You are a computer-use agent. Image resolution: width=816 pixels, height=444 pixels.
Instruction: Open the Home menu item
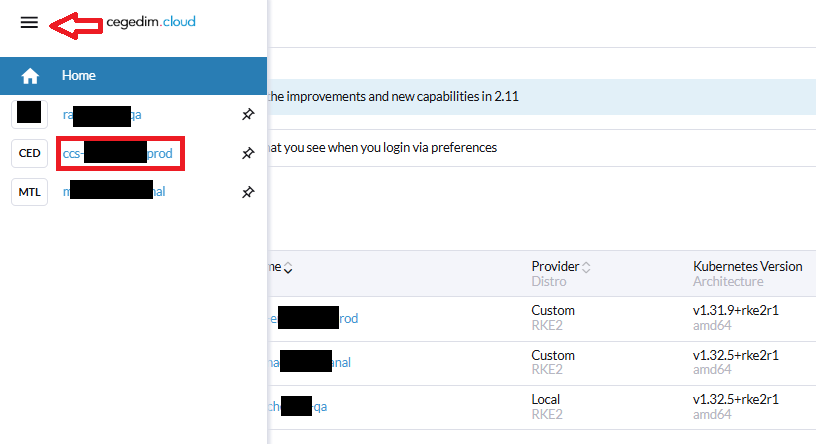tap(78, 75)
